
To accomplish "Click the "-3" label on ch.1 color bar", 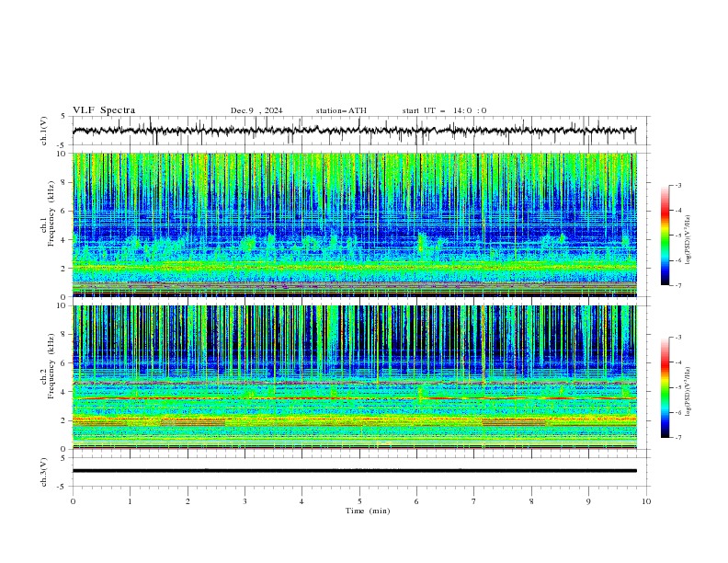I will coord(677,185).
